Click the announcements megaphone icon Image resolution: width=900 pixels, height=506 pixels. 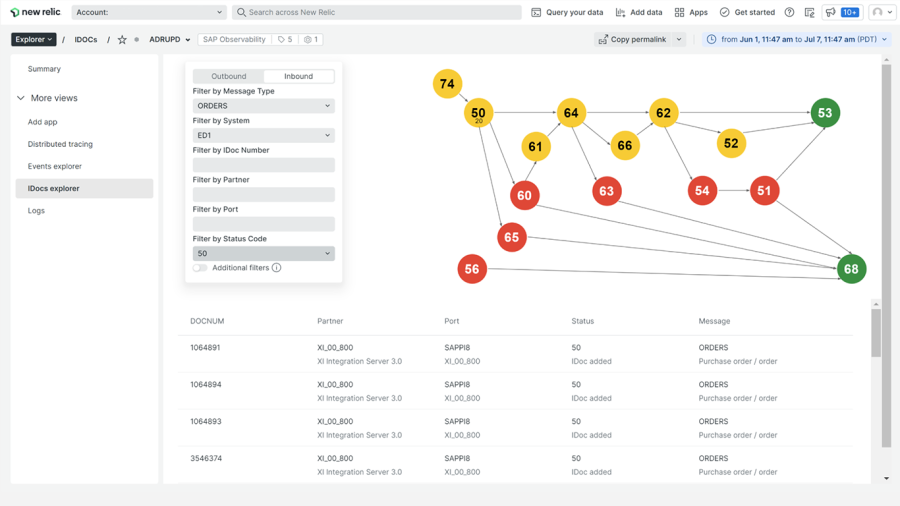pyautogui.click(x=830, y=12)
